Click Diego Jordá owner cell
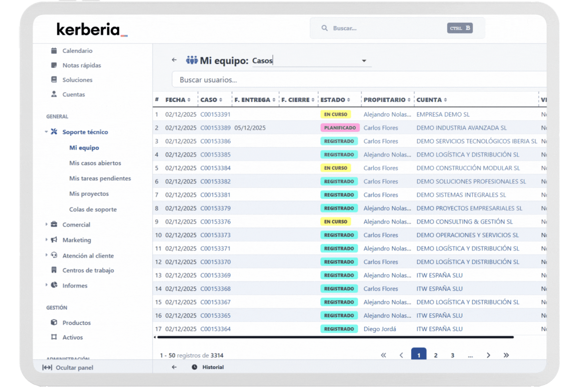The width and height of the screenshot is (578, 392). [x=380, y=329]
